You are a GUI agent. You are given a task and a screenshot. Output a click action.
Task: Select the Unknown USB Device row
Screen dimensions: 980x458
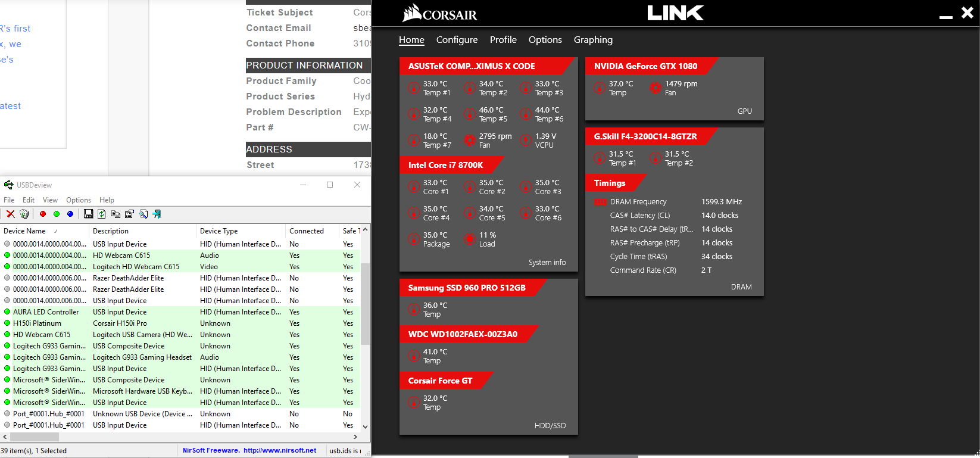point(180,414)
